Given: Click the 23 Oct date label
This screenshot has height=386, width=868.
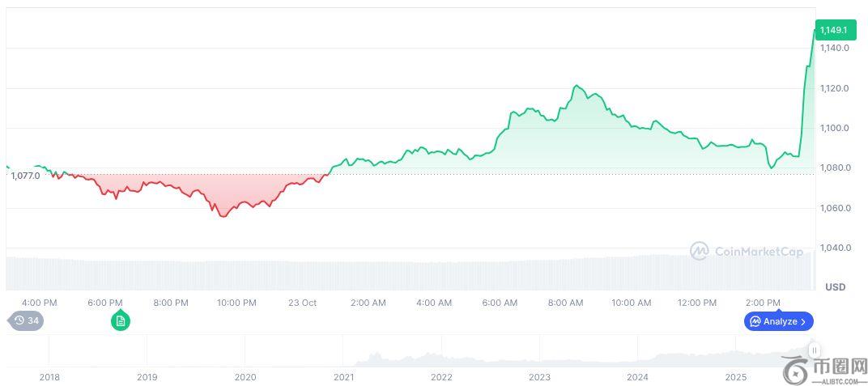Looking at the screenshot, I should pos(303,303).
